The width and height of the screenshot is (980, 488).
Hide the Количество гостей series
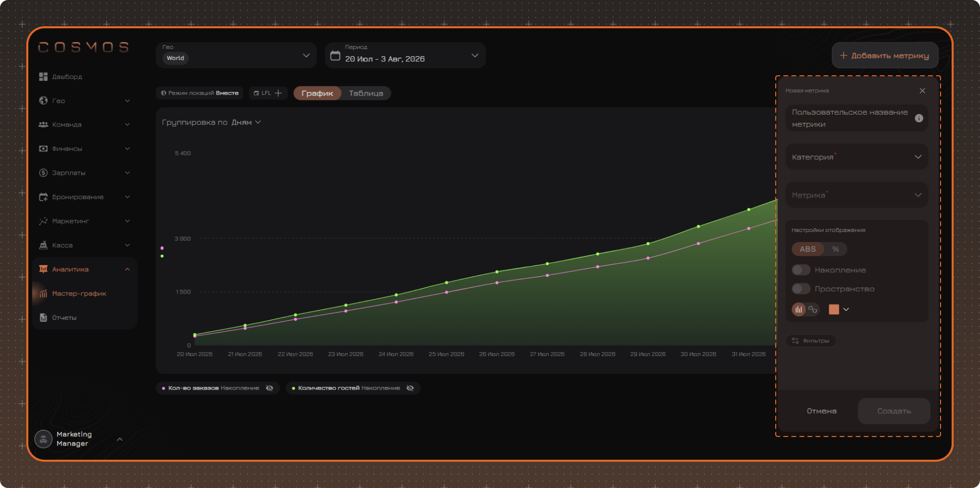click(x=410, y=388)
